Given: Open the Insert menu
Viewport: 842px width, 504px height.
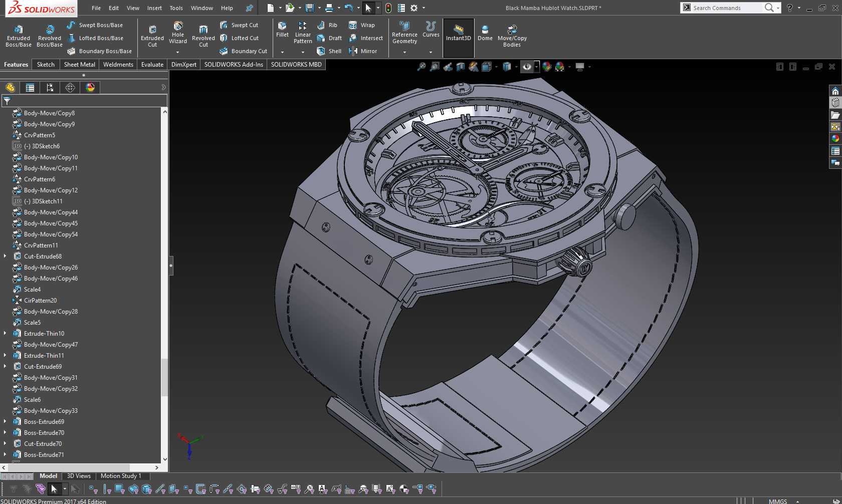Looking at the screenshot, I should pyautogui.click(x=154, y=8).
